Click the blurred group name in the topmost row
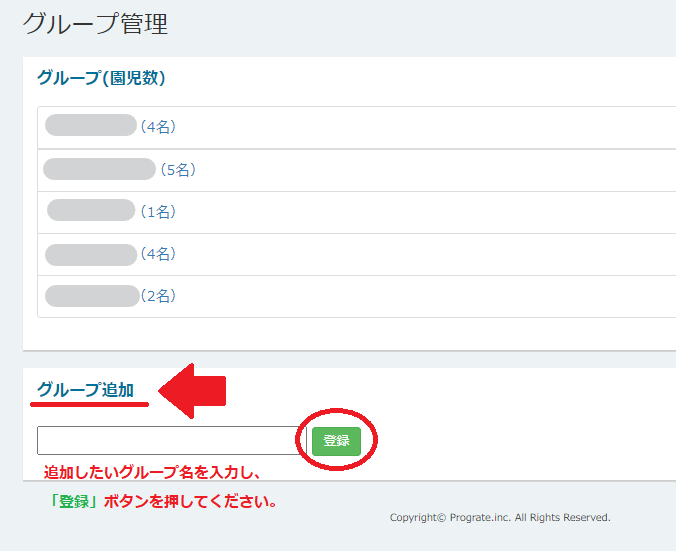The height and width of the screenshot is (551, 676). click(91, 125)
